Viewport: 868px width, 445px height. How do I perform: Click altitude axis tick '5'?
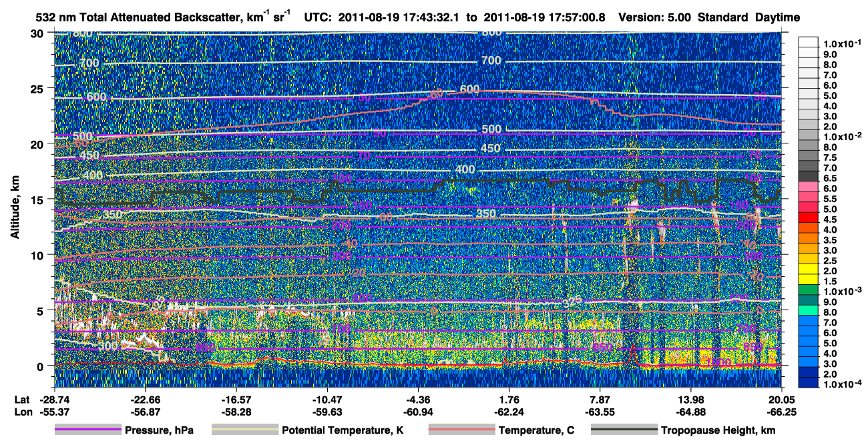pos(41,310)
